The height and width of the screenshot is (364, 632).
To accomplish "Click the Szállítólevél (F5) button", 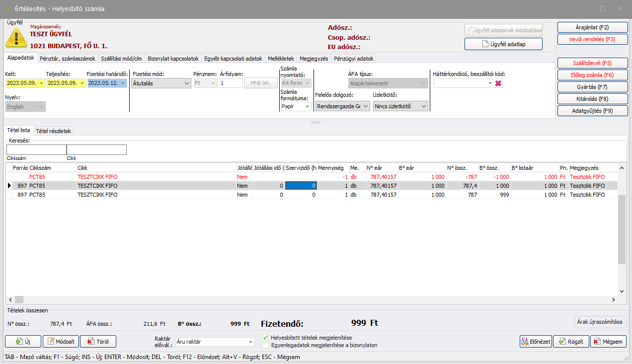I will pyautogui.click(x=592, y=63).
